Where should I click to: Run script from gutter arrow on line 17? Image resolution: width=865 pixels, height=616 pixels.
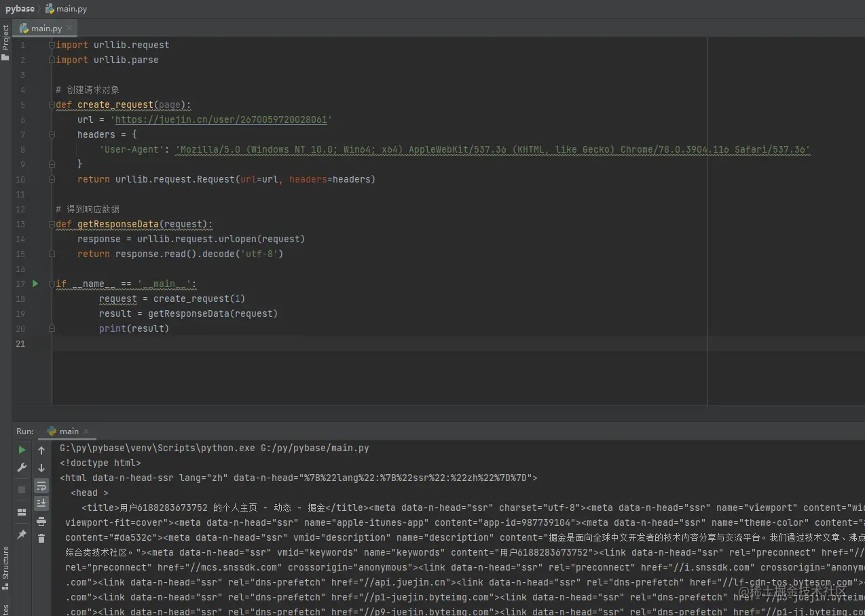[35, 284]
